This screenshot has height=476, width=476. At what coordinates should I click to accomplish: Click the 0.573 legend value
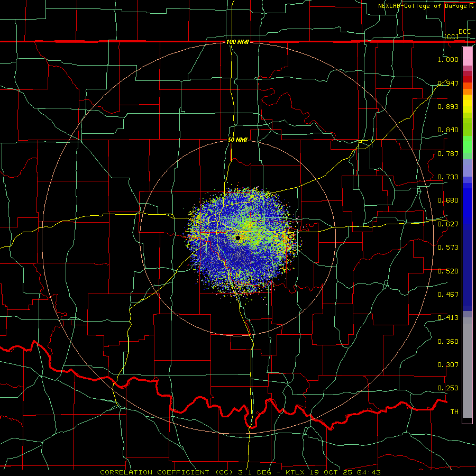pyautogui.click(x=448, y=248)
